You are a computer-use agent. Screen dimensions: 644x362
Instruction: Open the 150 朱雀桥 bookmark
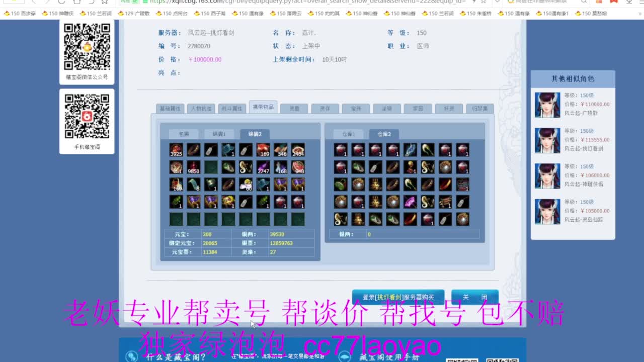475,14
